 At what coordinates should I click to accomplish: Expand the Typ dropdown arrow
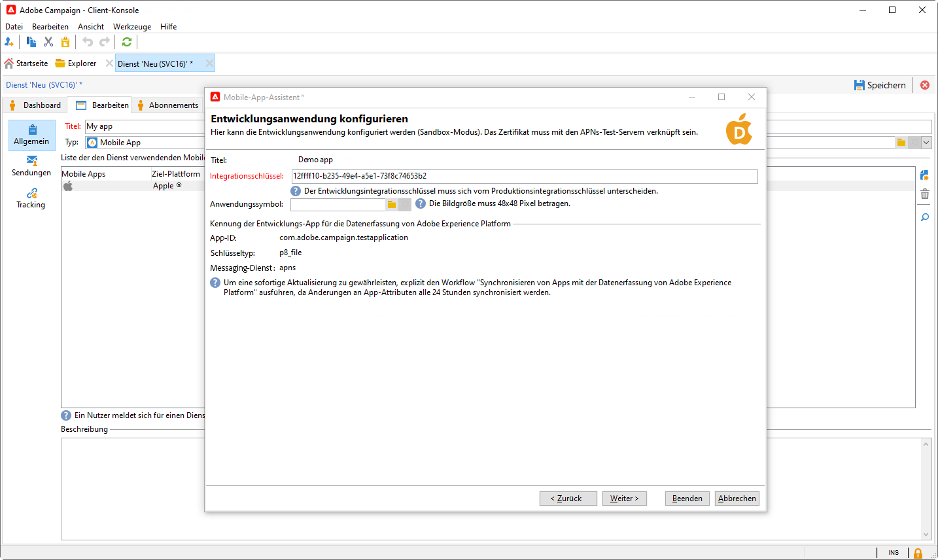click(x=926, y=143)
